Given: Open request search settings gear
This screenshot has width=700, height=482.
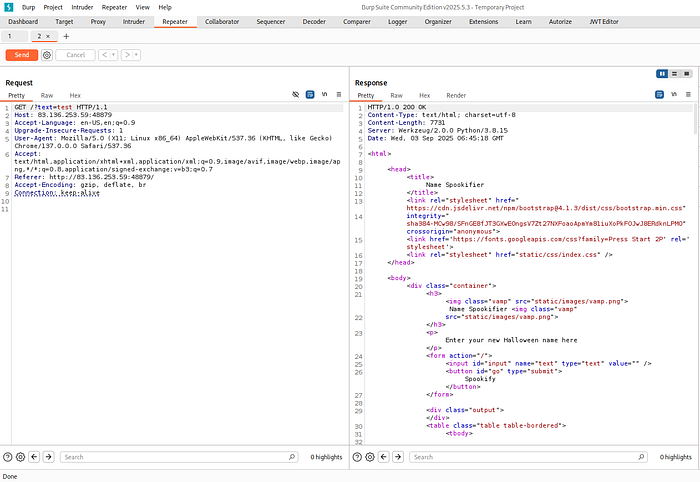Looking at the screenshot, I should point(21,457).
